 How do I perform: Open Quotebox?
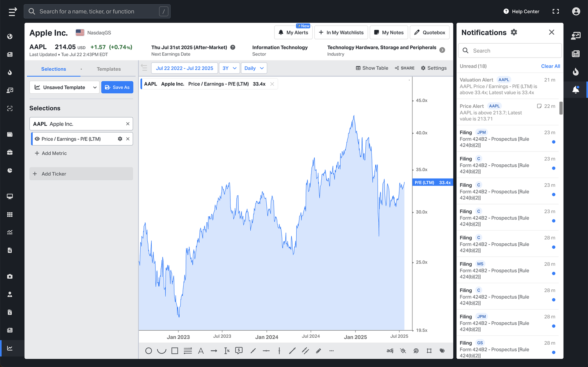pyautogui.click(x=430, y=32)
